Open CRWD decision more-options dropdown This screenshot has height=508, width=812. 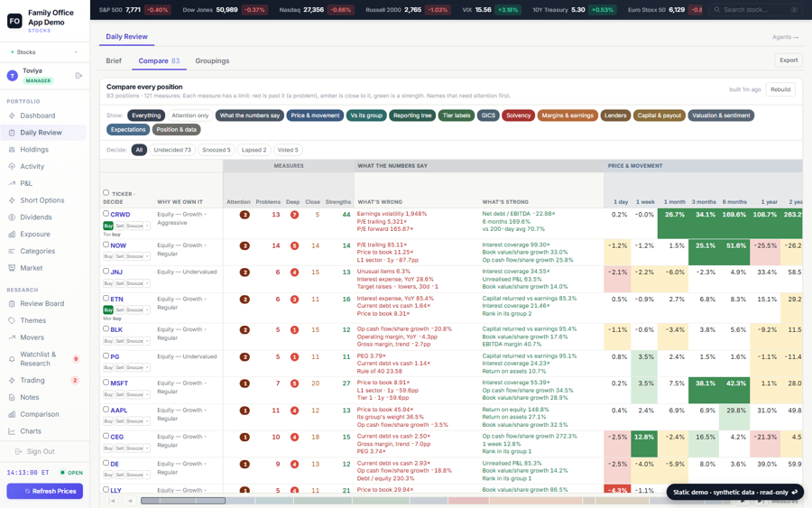click(x=148, y=226)
